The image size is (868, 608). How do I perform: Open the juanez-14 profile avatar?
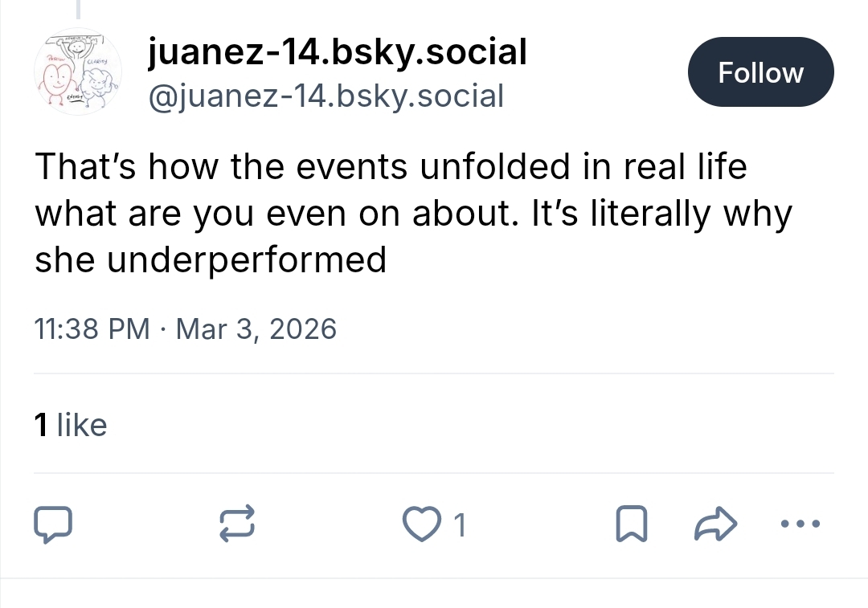tap(78, 75)
